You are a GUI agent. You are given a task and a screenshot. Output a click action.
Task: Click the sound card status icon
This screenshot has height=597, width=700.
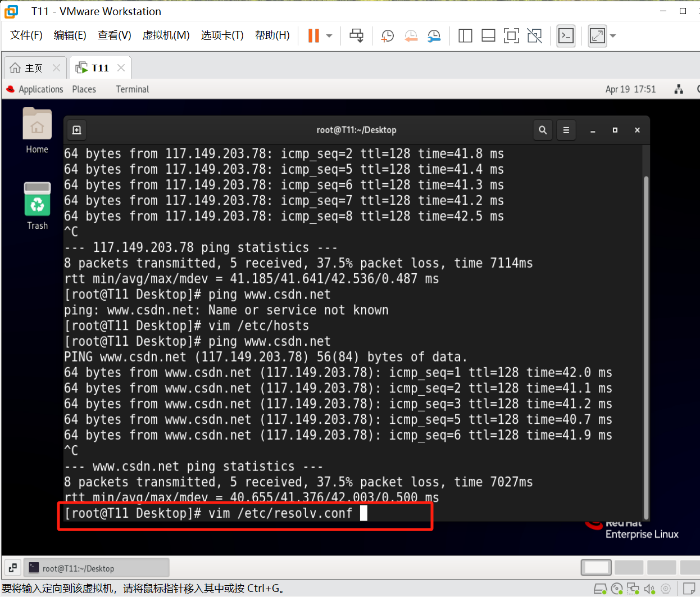pyautogui.click(x=649, y=589)
